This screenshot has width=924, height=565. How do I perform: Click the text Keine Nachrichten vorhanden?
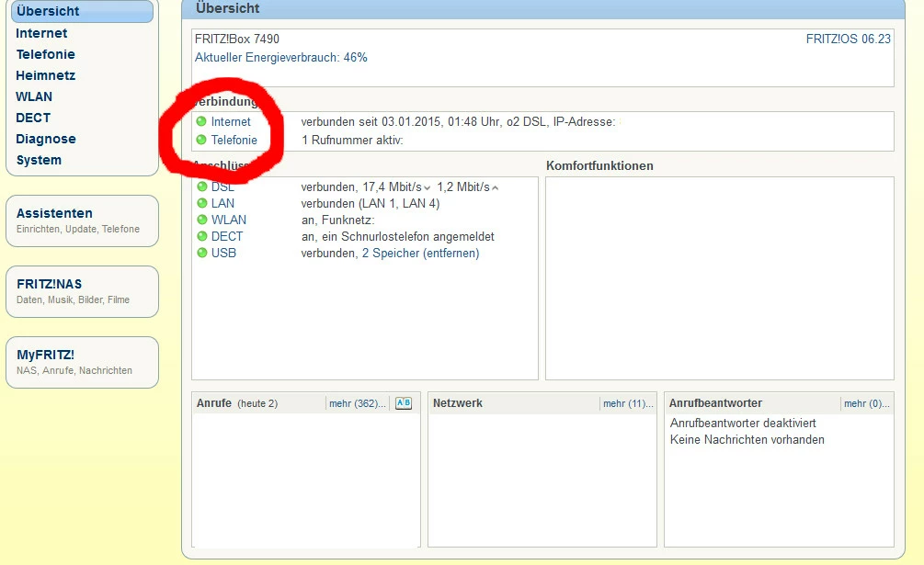click(x=747, y=440)
